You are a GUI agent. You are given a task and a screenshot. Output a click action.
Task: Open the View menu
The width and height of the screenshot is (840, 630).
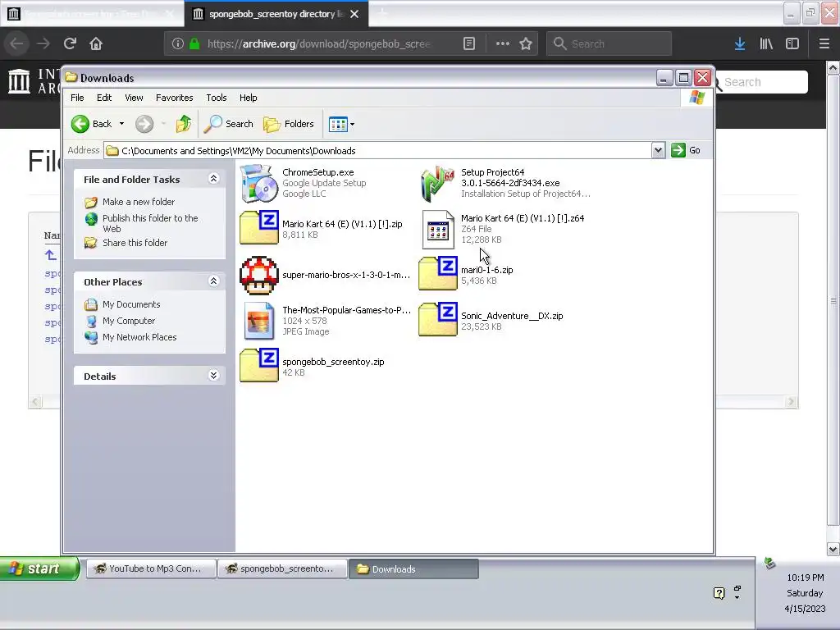(x=134, y=98)
